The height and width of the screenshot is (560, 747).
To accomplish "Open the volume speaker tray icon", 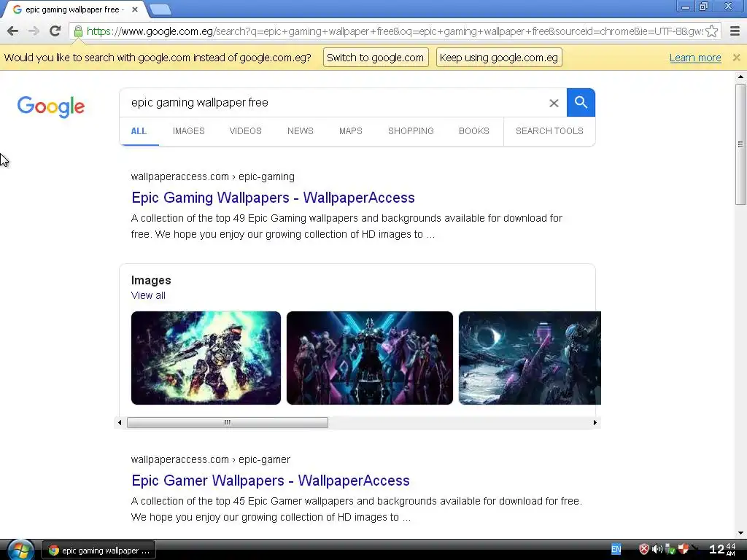I will click(x=657, y=550).
